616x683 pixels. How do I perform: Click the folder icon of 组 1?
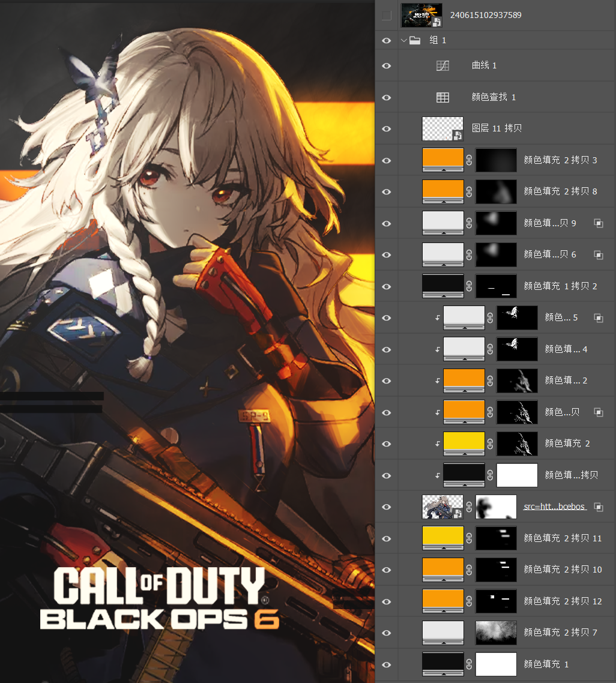tap(415, 40)
